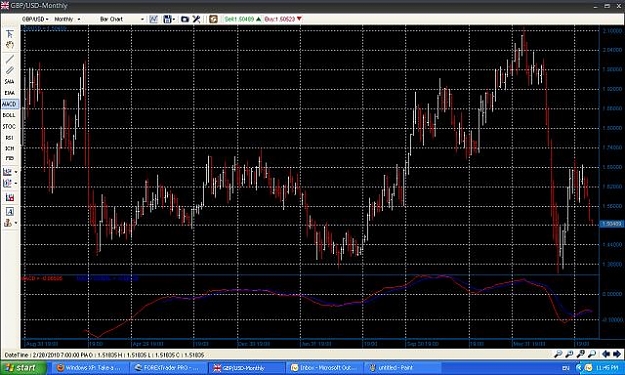The height and width of the screenshot is (375, 625).
Task: Open the second chart studies icon in sidebar
Action: point(8,183)
